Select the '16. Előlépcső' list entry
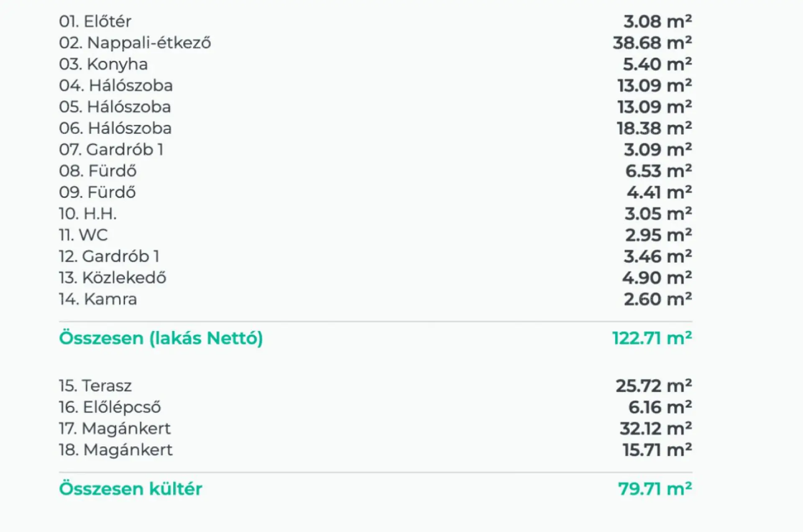803x532 pixels. click(x=110, y=407)
